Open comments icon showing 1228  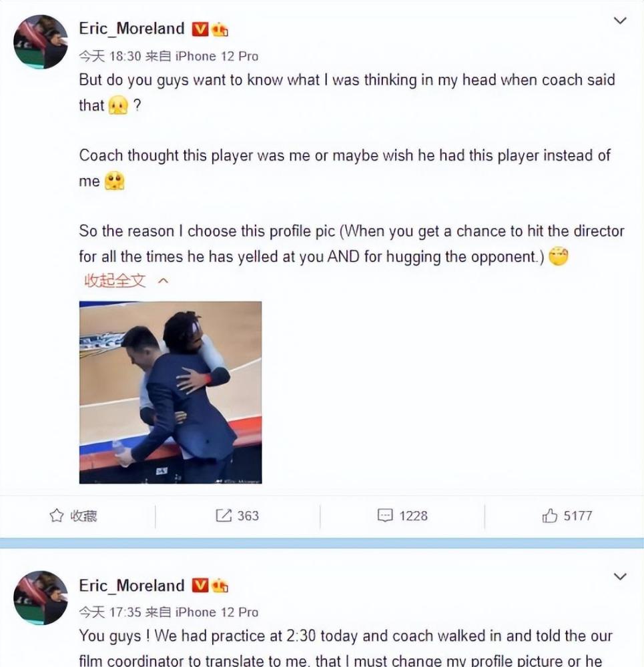(x=402, y=516)
